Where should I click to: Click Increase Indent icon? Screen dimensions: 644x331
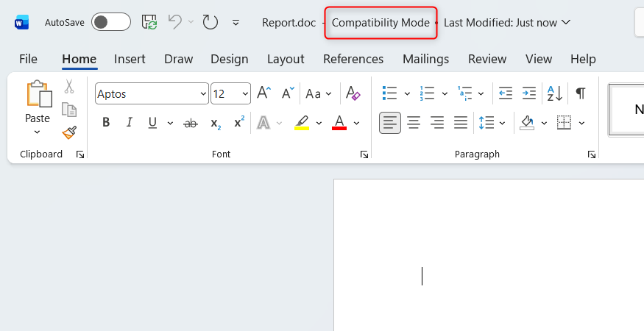click(x=529, y=93)
